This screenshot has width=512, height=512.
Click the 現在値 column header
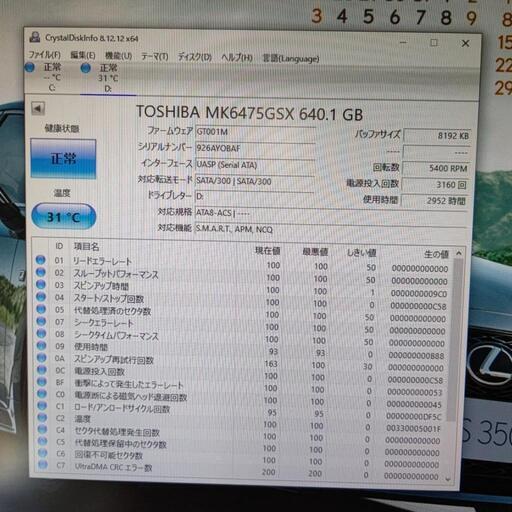pyautogui.click(x=267, y=251)
